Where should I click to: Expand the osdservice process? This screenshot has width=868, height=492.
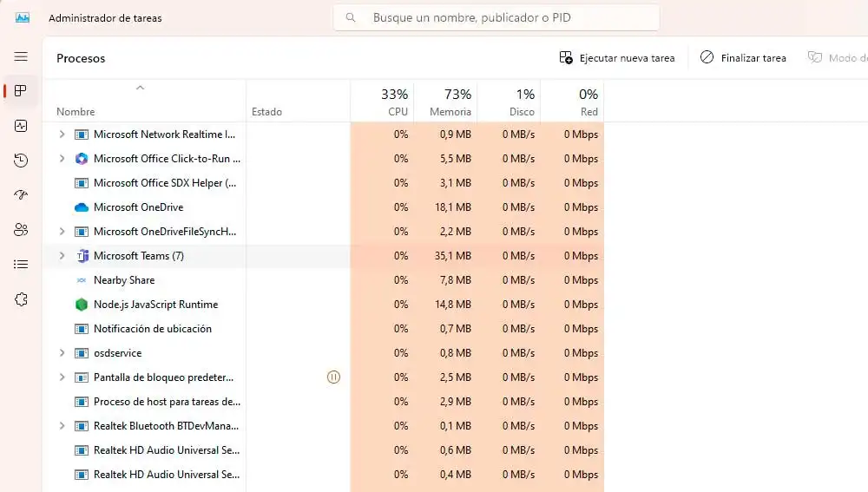coord(62,353)
